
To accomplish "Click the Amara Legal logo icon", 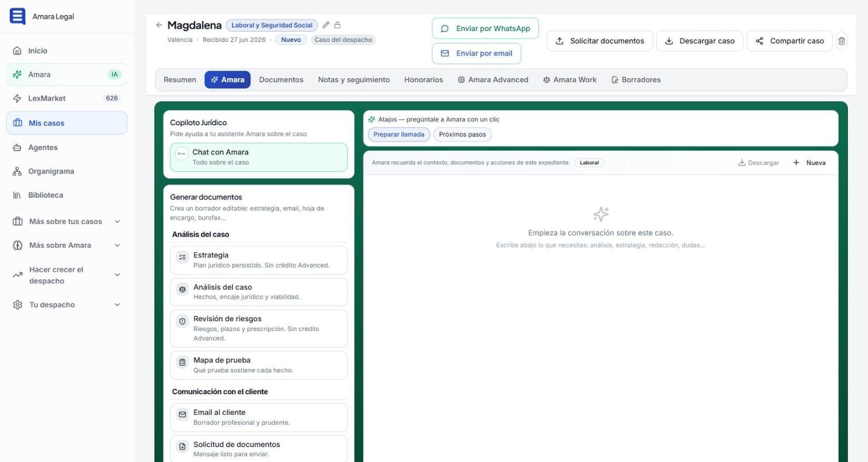I will pos(18,16).
